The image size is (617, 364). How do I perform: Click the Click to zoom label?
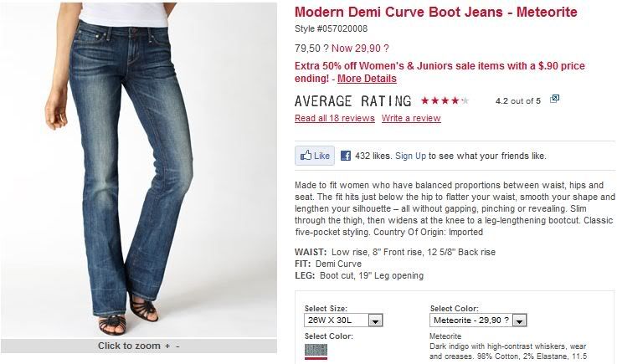click(129, 346)
